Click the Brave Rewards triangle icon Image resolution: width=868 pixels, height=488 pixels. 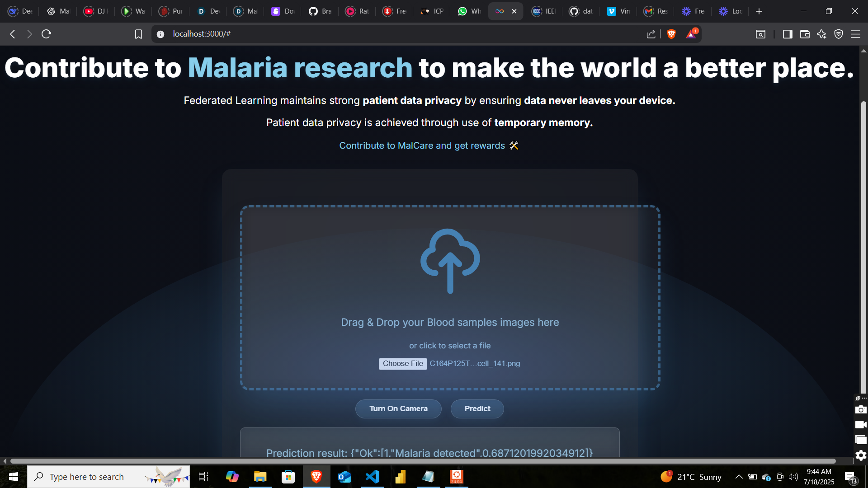691,34
